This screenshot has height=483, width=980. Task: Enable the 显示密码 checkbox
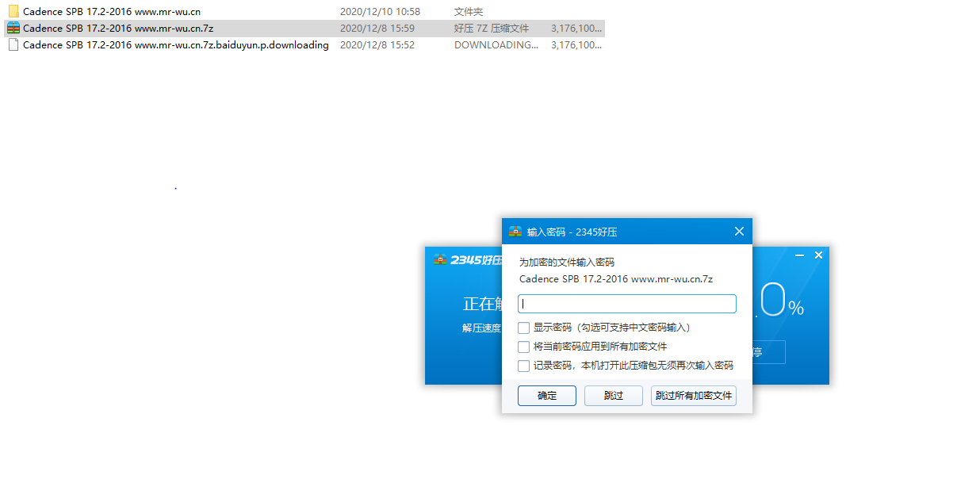pyautogui.click(x=523, y=328)
